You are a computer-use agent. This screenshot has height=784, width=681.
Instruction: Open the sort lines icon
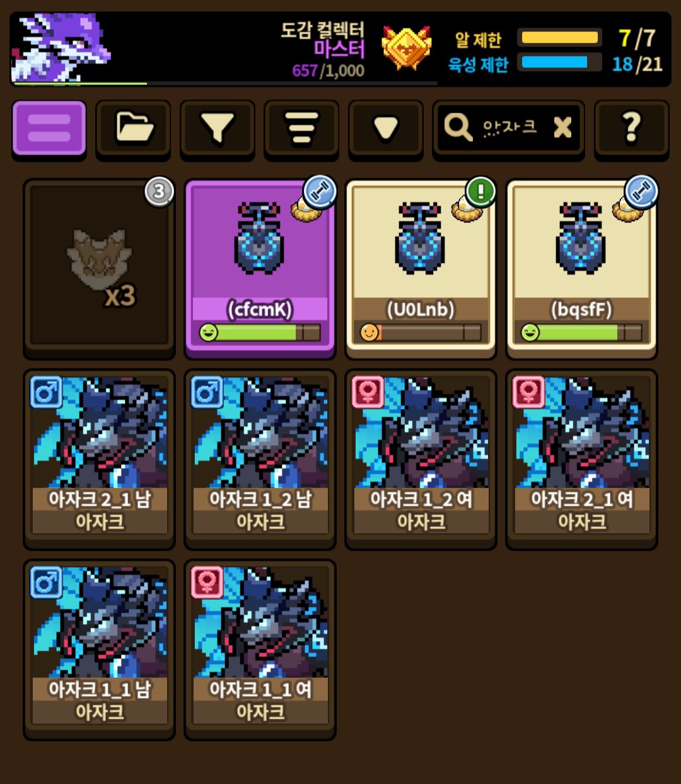click(301, 129)
